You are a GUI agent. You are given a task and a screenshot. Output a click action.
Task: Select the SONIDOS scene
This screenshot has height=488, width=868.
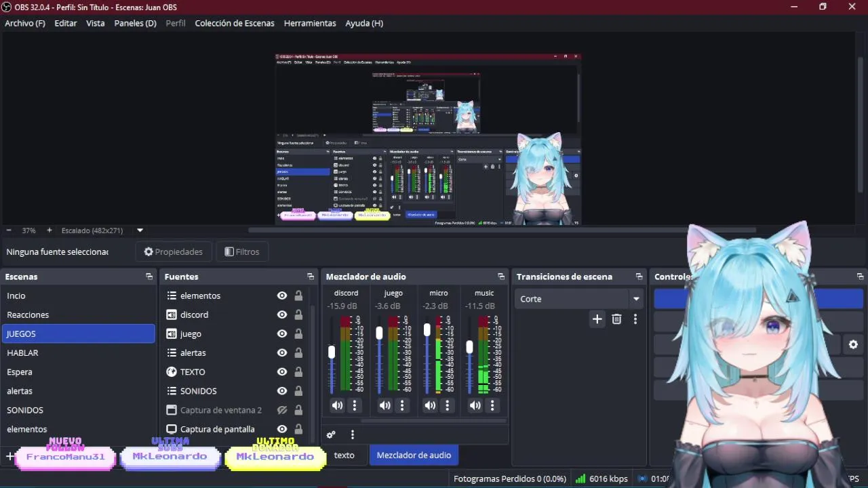[78, 410]
